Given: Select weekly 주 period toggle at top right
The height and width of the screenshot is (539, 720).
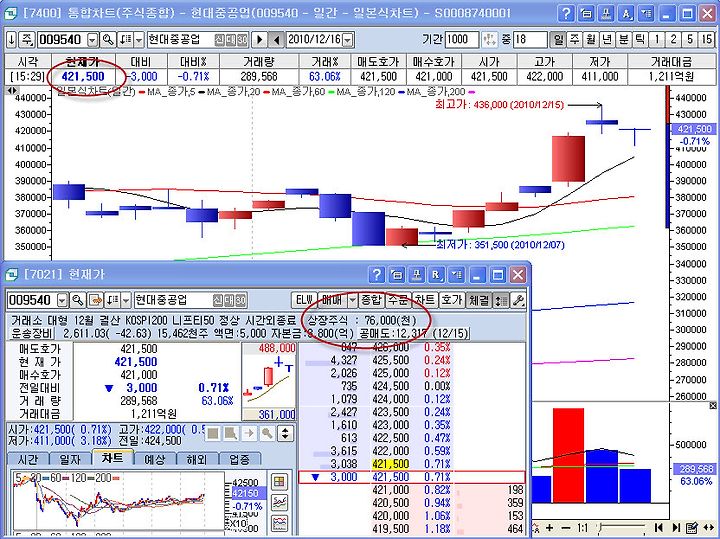Looking at the screenshot, I should (574, 39).
